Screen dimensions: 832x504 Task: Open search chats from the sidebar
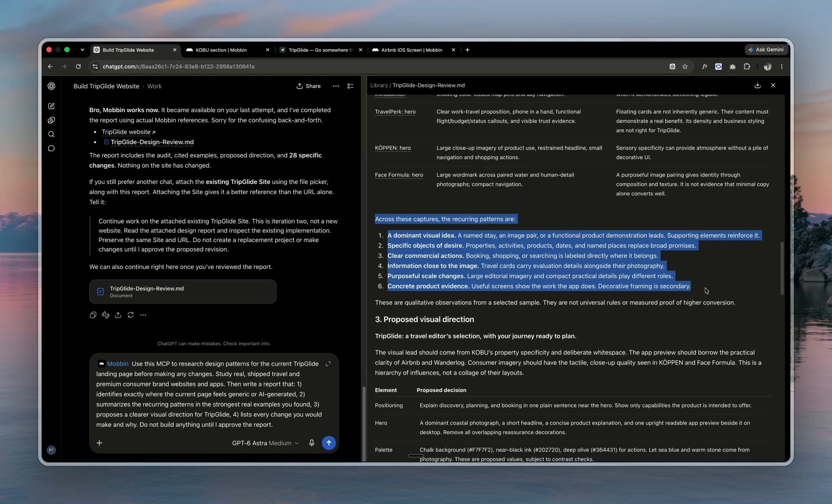coord(51,134)
